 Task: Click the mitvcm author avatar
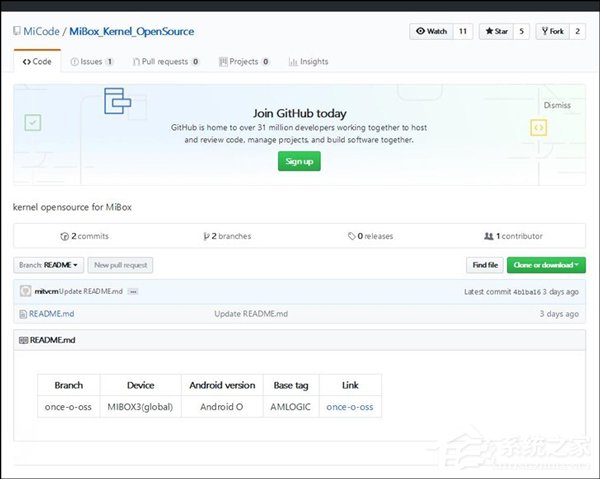click(24, 291)
